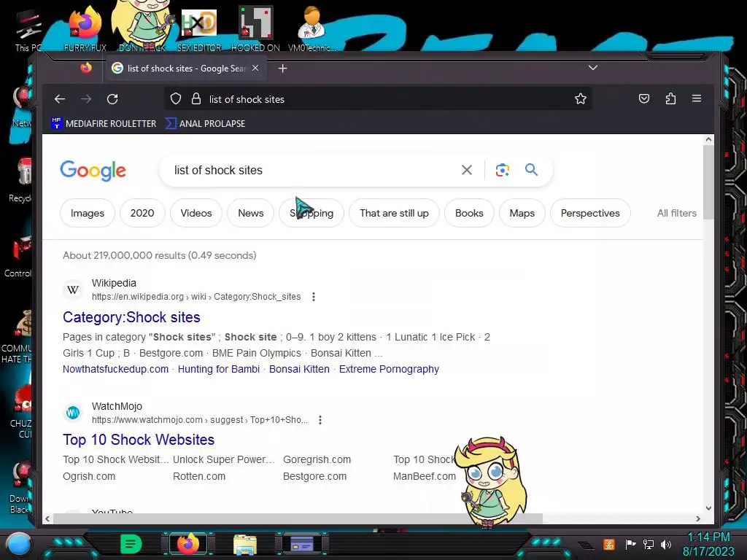Expand the list all tabs chevron
The height and width of the screenshot is (560, 747).
pos(592,68)
